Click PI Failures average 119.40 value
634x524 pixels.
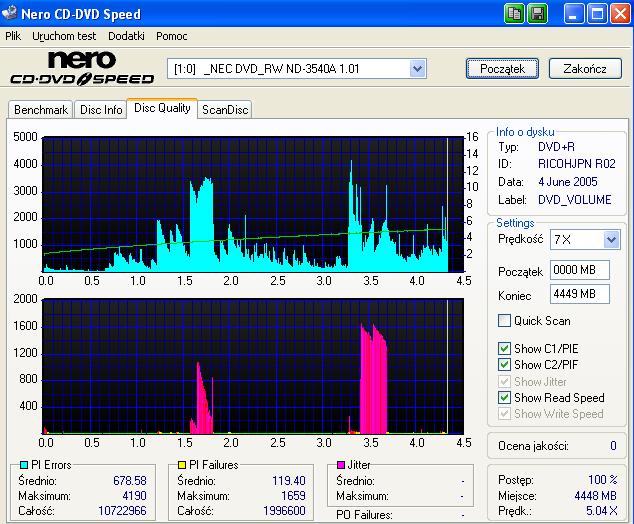[x=289, y=481]
